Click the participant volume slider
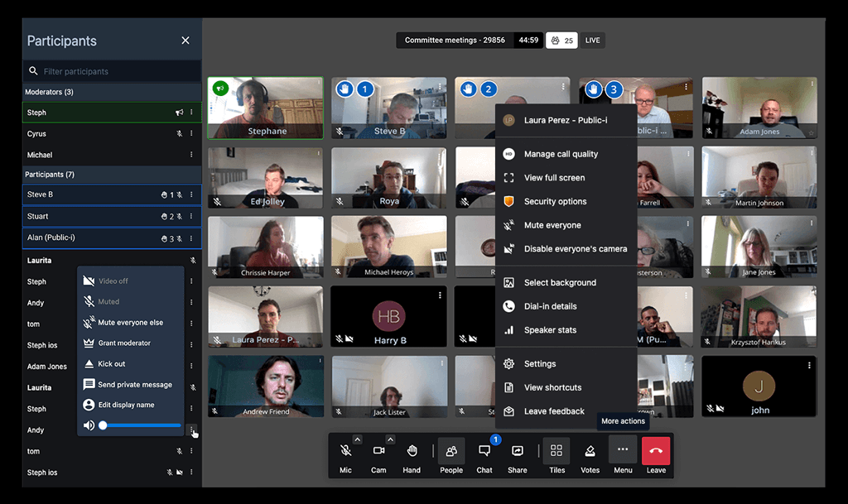Viewport: 848px width, 504px height. pyautogui.click(x=141, y=425)
